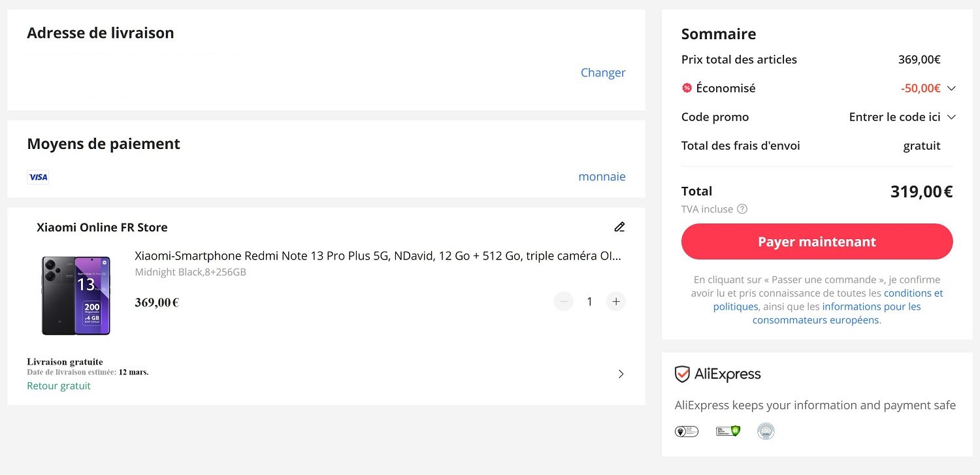Open the Xiaomi-Smartphone Redmi Note 13 product title
980x475 pixels.
click(378, 255)
